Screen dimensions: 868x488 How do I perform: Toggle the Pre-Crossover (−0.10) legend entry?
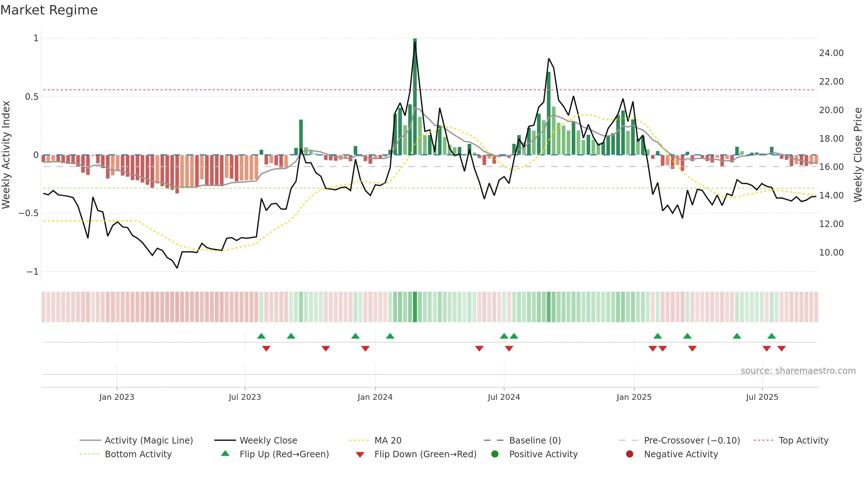point(679,440)
